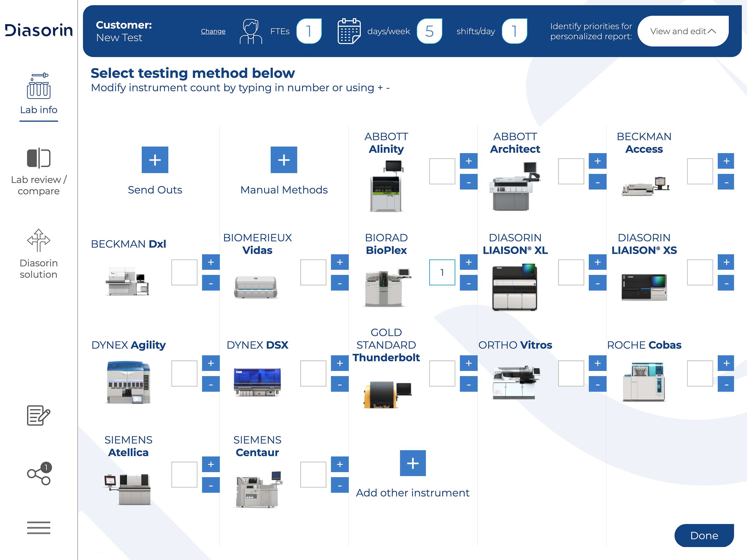747x560 pixels.
Task: Click the days/week calendar icon
Action: tap(349, 31)
